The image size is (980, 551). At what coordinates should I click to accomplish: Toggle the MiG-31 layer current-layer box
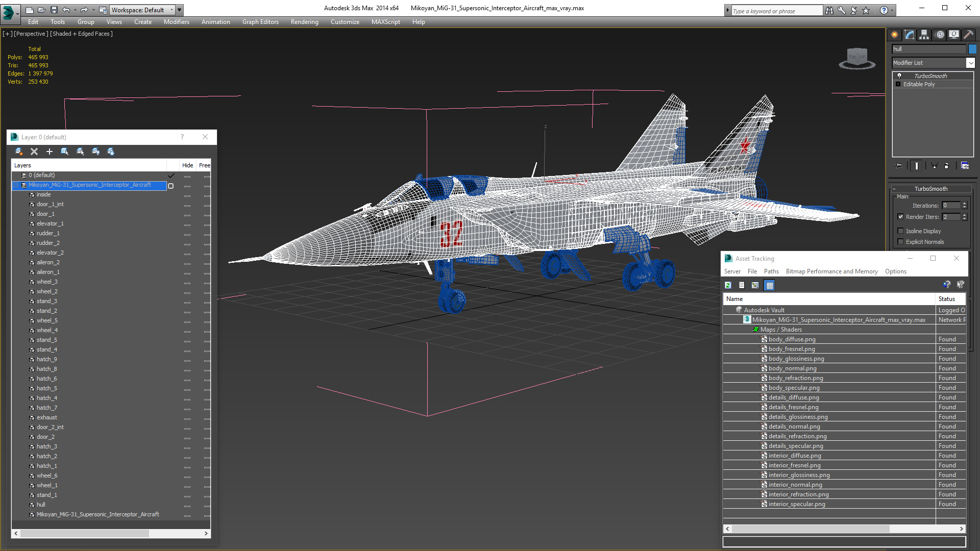pos(171,186)
